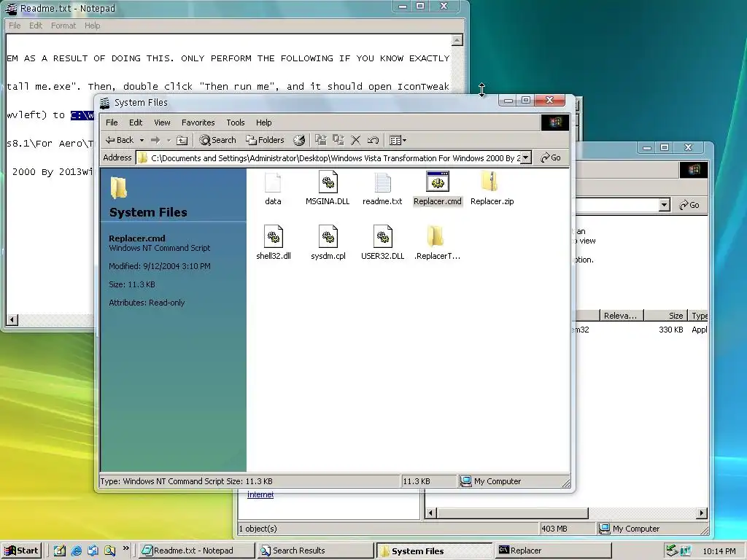747x560 pixels.
Task: Expand Search Results address dropdown
Action: tap(664, 205)
